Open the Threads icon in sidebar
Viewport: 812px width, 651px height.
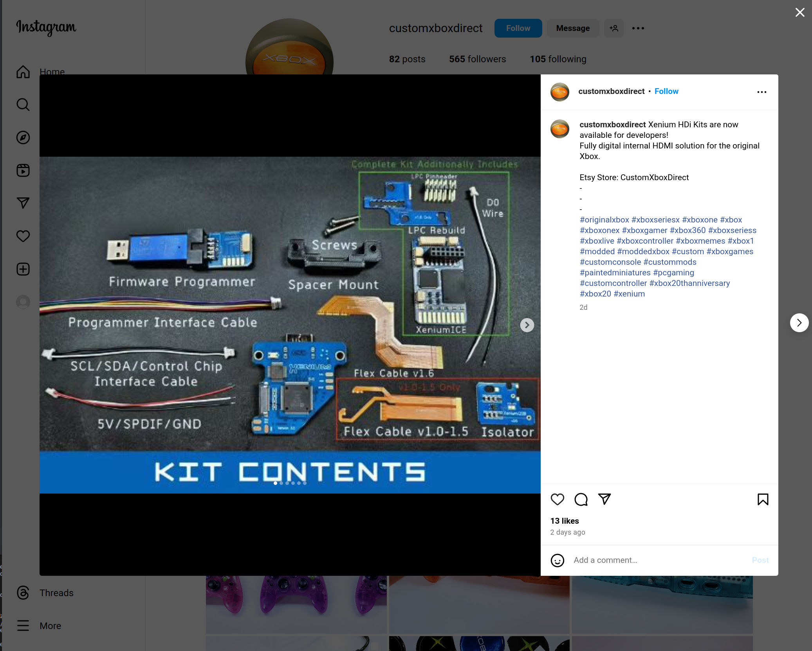pos(23,593)
